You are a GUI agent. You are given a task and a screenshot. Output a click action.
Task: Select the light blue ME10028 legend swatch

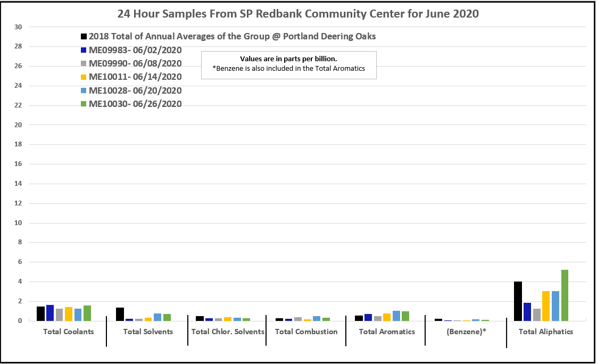pos(84,91)
